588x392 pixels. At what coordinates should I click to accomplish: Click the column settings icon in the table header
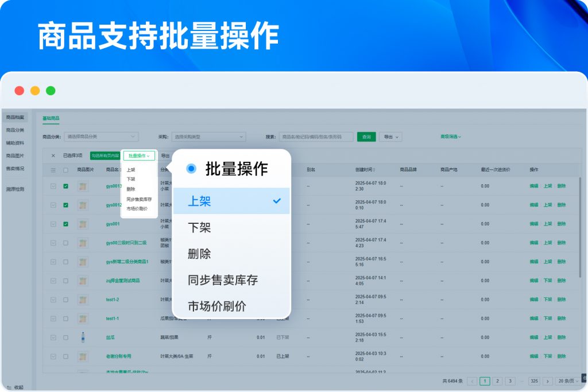point(53,170)
